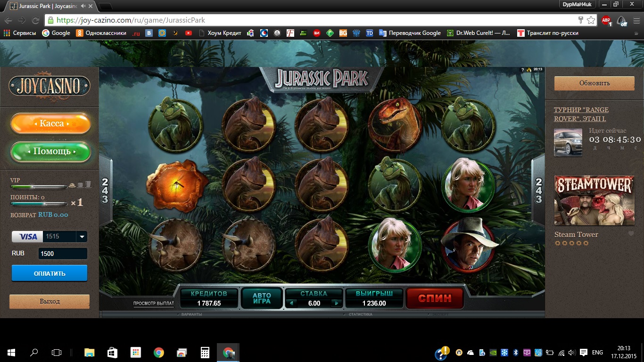This screenshot has width=644, height=362.
Task: Open the Action Center notifications icon
Action: coord(583,352)
